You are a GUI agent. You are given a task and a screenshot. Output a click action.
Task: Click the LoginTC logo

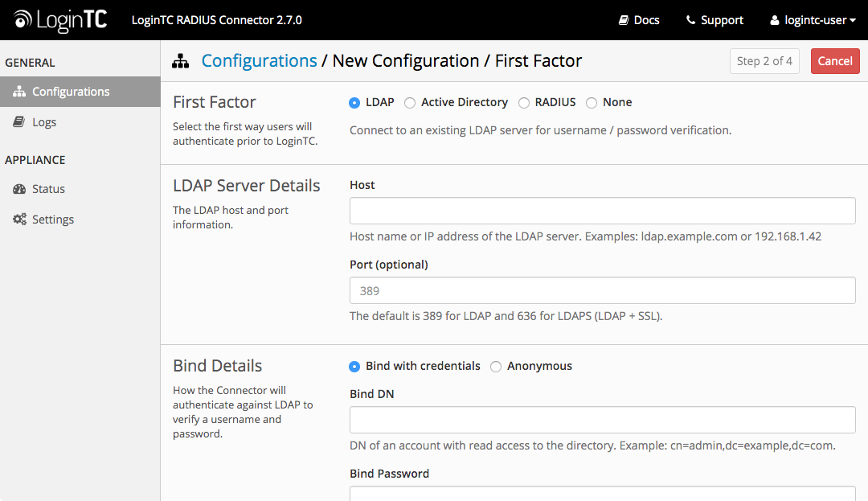[59, 20]
